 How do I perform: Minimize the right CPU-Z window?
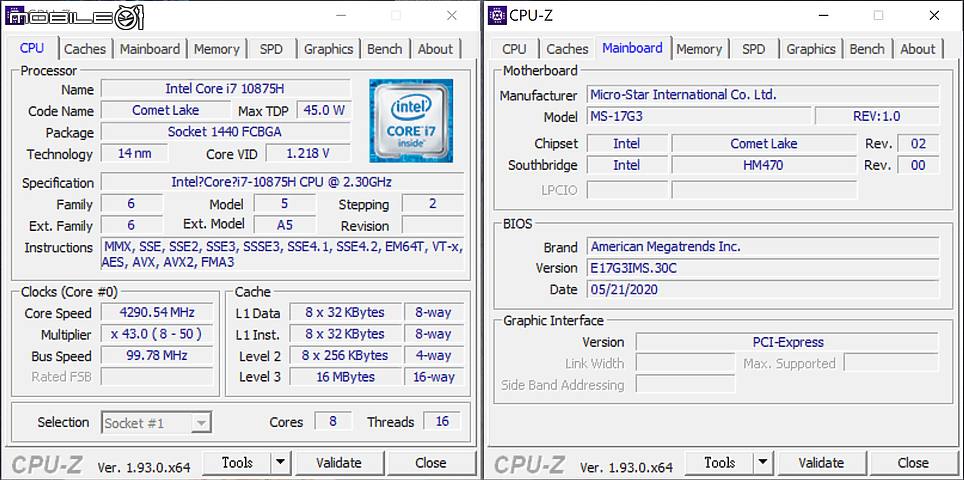[823, 16]
